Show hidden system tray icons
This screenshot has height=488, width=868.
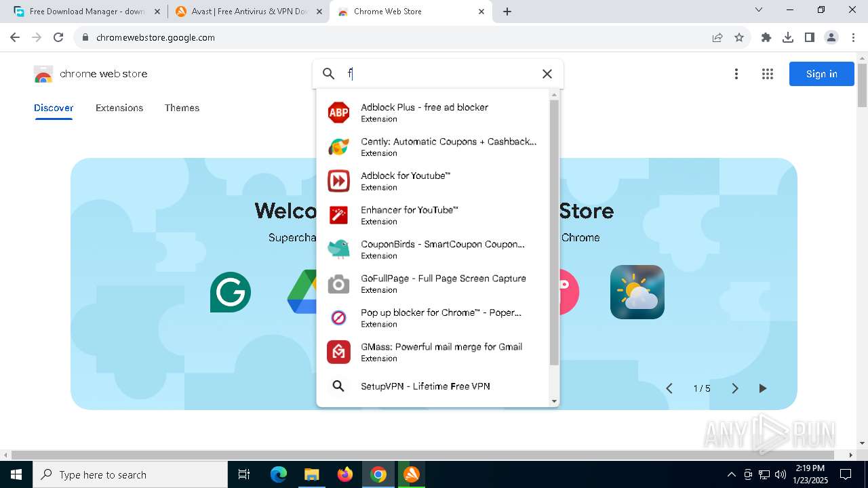tap(731, 474)
